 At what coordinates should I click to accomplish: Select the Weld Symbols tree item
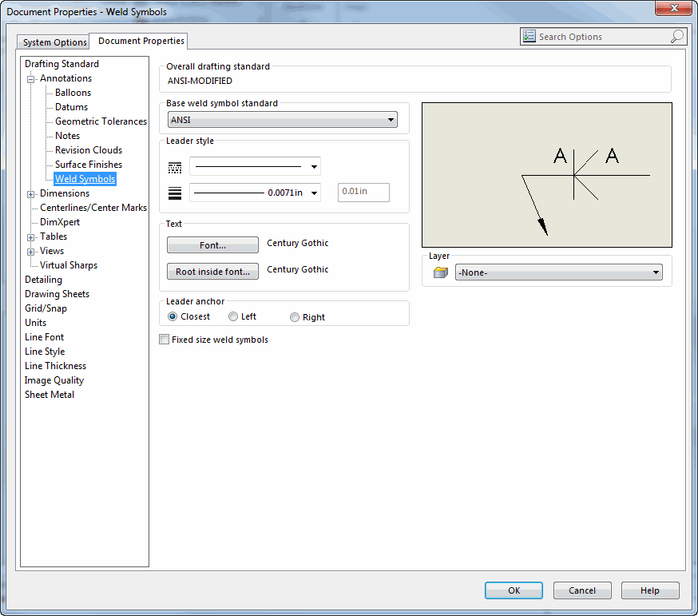[x=85, y=179]
